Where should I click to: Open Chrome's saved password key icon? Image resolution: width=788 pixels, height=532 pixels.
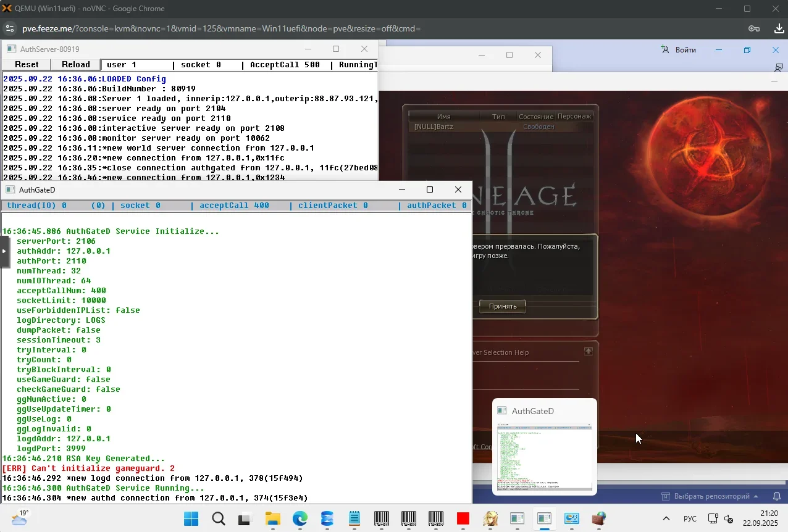(x=754, y=28)
